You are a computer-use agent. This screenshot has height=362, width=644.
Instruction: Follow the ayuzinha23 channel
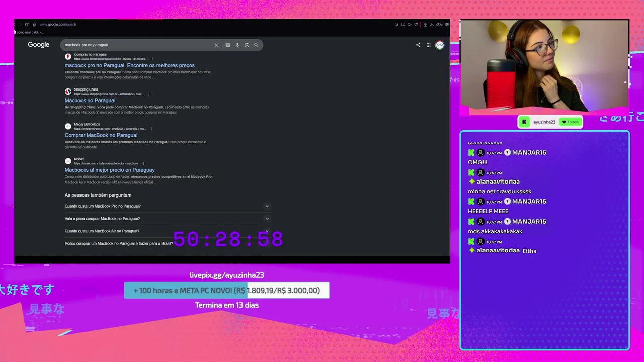(x=571, y=122)
